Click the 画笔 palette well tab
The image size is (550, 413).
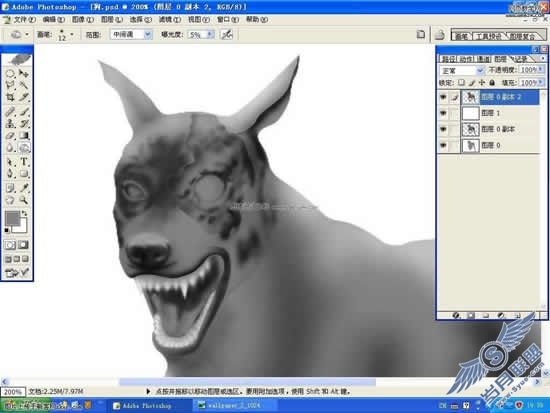(x=462, y=36)
